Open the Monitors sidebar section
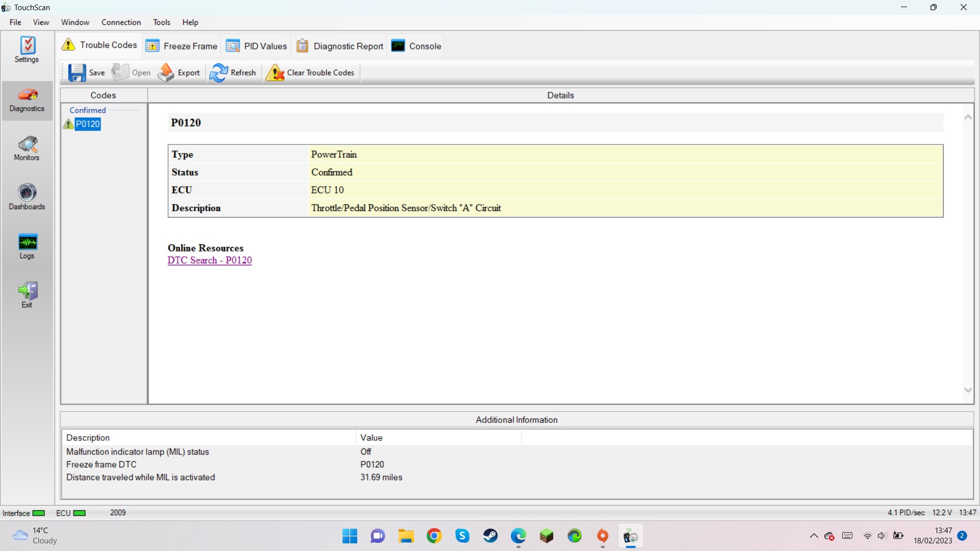Screen dimensions: 980x551 point(27,148)
